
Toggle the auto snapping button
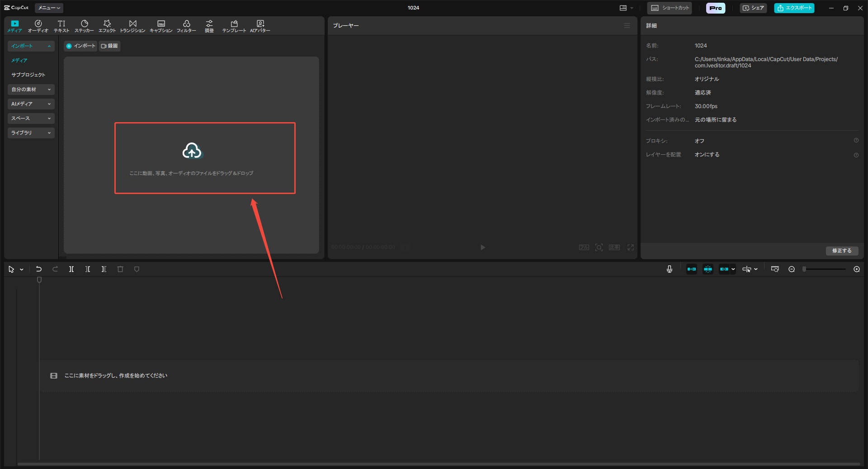[x=708, y=269]
